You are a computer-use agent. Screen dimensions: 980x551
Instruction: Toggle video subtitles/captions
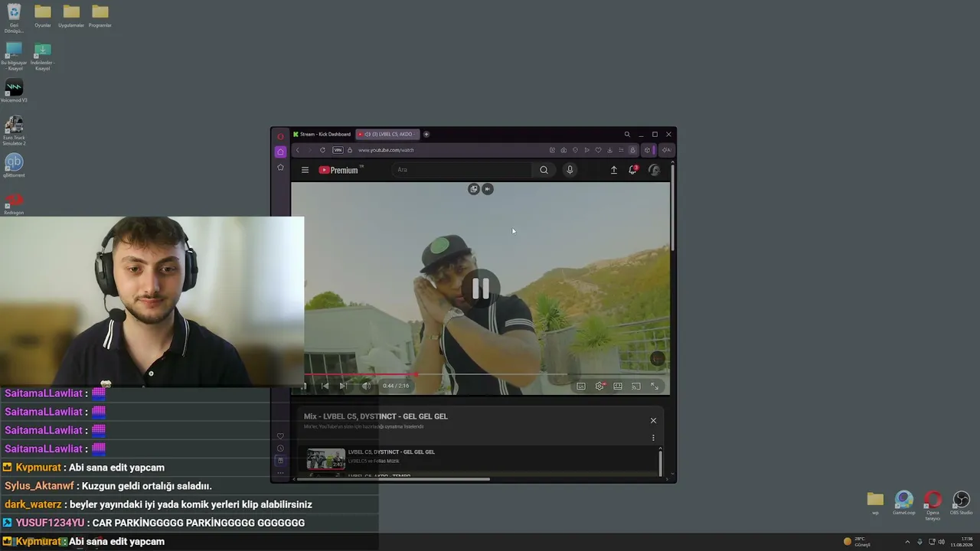[x=581, y=386]
